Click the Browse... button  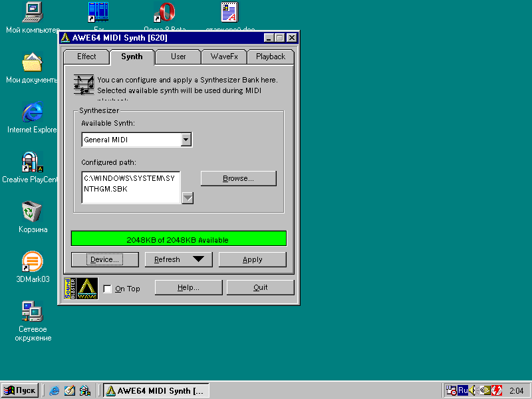pos(239,178)
